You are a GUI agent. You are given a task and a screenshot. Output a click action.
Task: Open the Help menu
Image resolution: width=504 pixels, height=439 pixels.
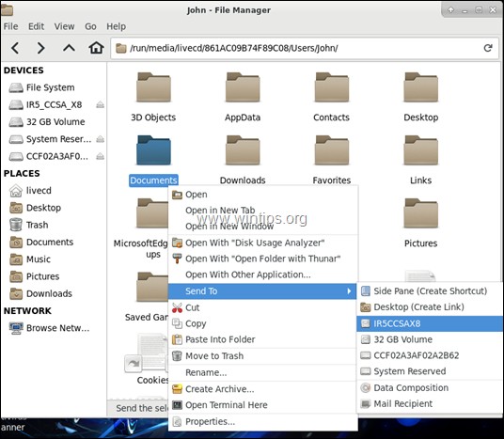tap(116, 26)
